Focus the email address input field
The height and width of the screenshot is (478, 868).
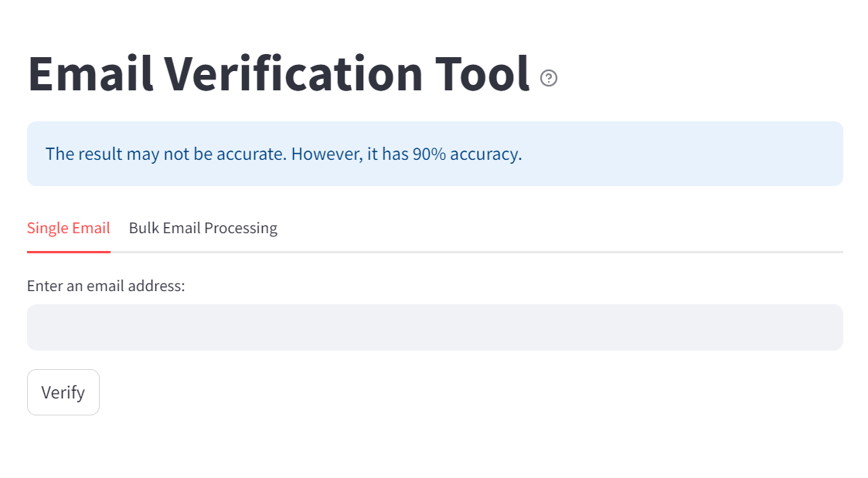point(434,327)
